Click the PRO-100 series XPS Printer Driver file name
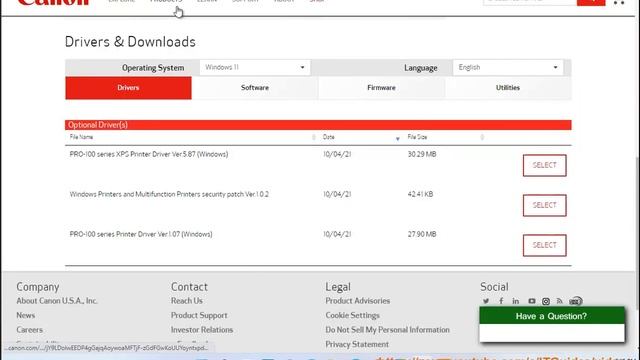This screenshot has height=360, width=640. [149, 154]
